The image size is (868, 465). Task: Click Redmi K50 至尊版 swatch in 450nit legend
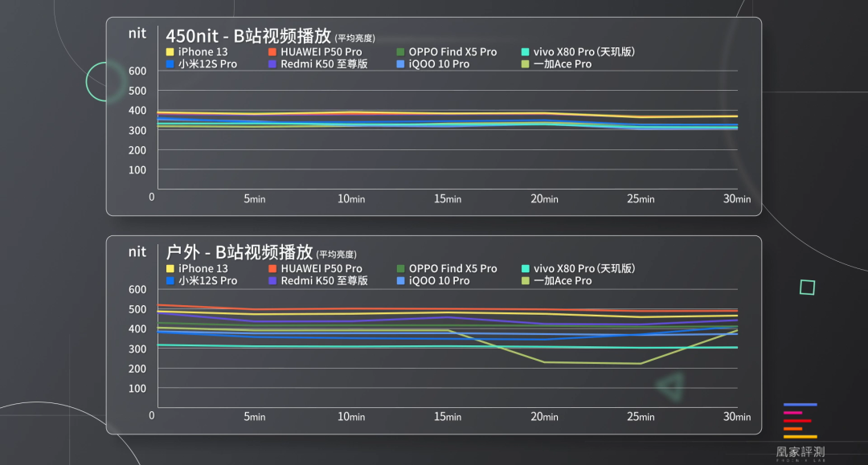click(x=272, y=64)
